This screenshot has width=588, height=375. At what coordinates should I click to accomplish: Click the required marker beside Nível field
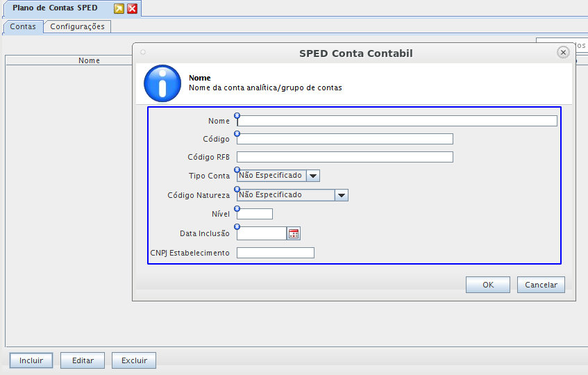click(x=237, y=208)
